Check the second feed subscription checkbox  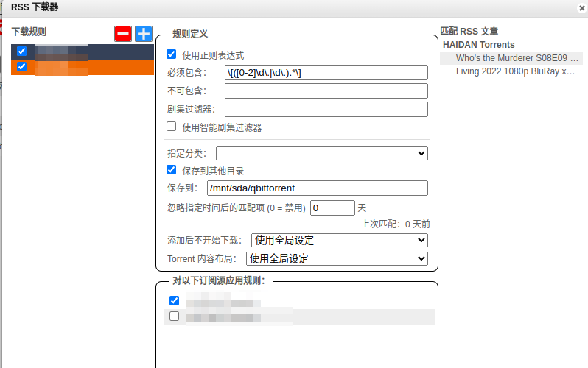[x=175, y=316]
